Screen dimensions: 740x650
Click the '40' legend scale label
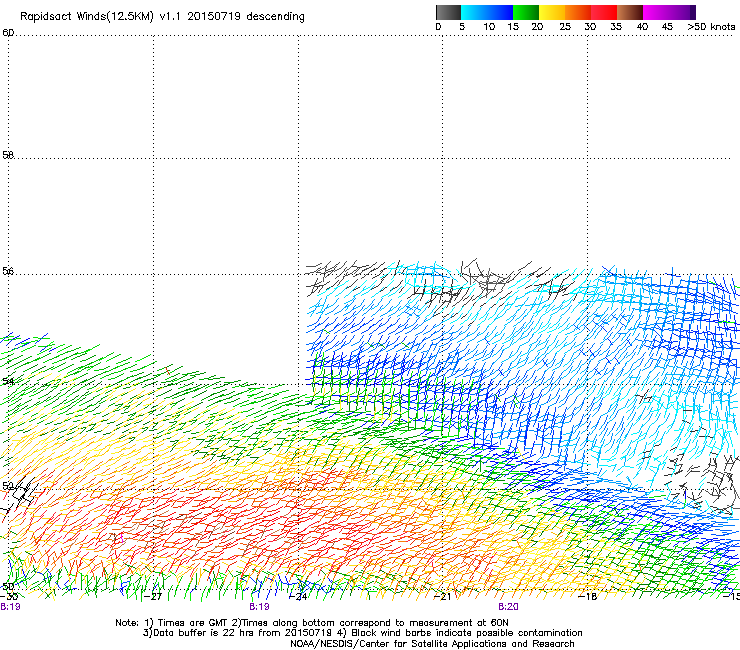642,26
